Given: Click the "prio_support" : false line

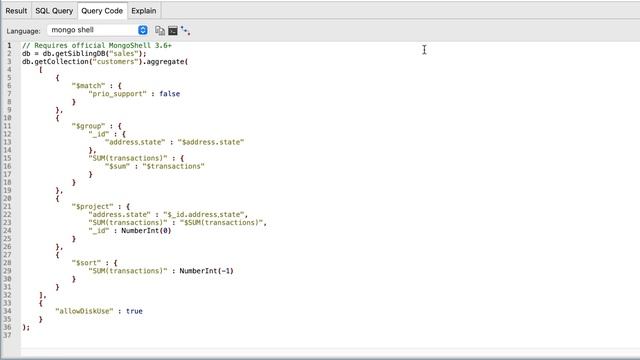Looking at the screenshot, I should pyautogui.click(x=134, y=94).
